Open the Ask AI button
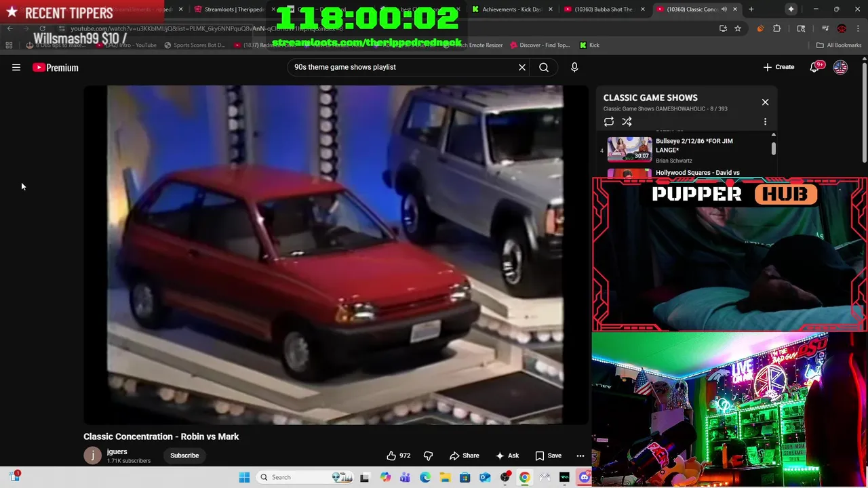 point(507,455)
